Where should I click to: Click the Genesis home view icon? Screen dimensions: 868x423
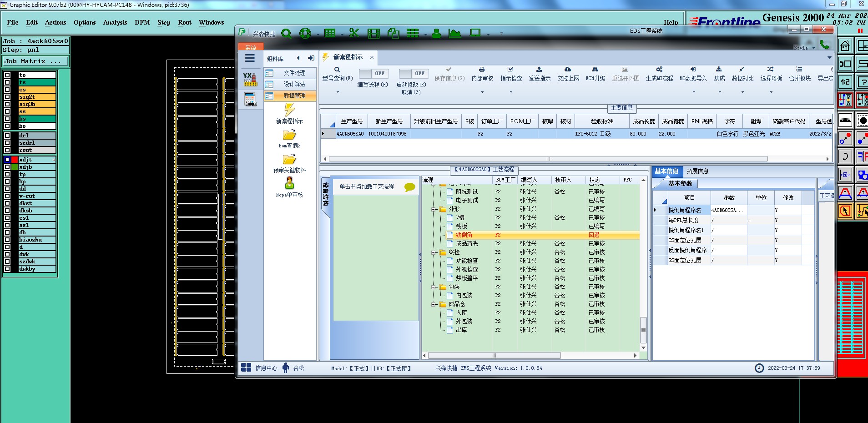click(845, 45)
